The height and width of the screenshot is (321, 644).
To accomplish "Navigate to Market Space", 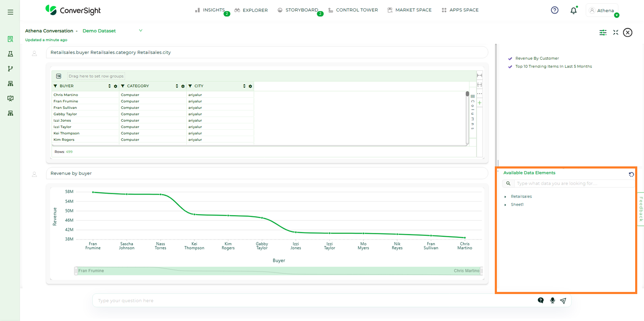I will coord(409,10).
